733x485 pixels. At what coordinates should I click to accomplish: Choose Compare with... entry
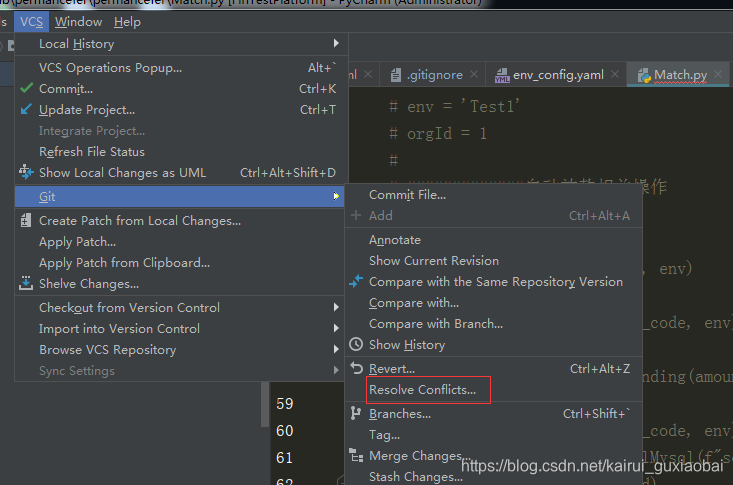tap(494, 303)
